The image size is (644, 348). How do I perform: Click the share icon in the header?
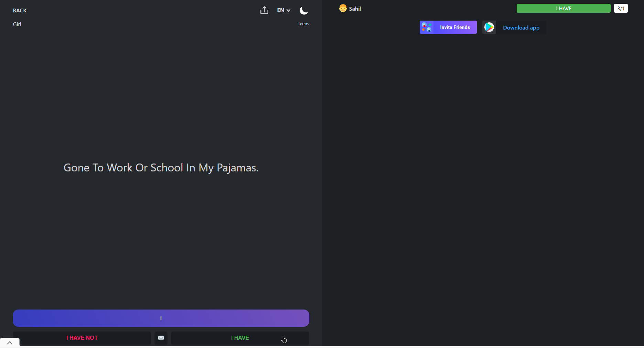point(264,10)
